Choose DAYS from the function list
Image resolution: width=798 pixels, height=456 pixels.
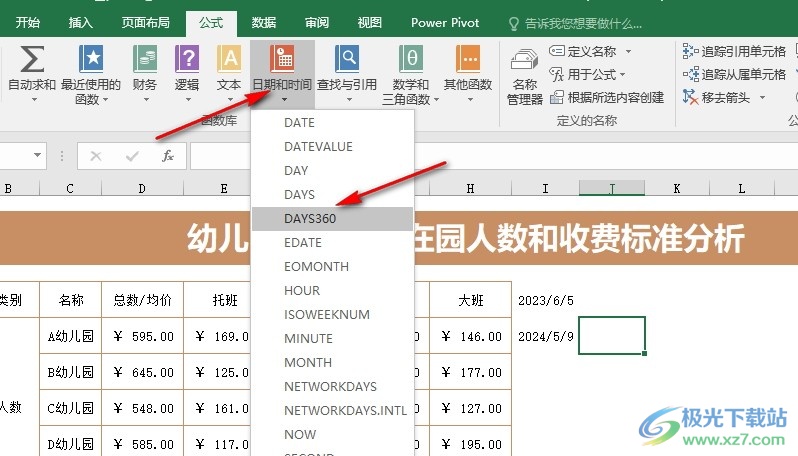(333, 194)
